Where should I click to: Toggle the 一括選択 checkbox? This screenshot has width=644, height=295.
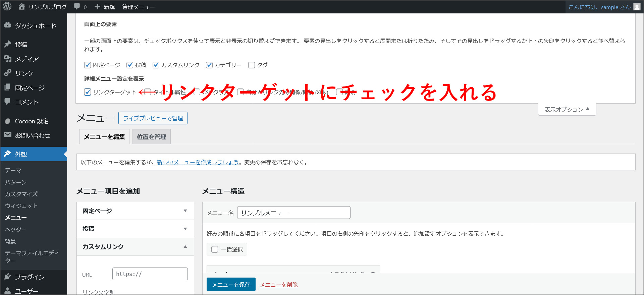coord(215,249)
